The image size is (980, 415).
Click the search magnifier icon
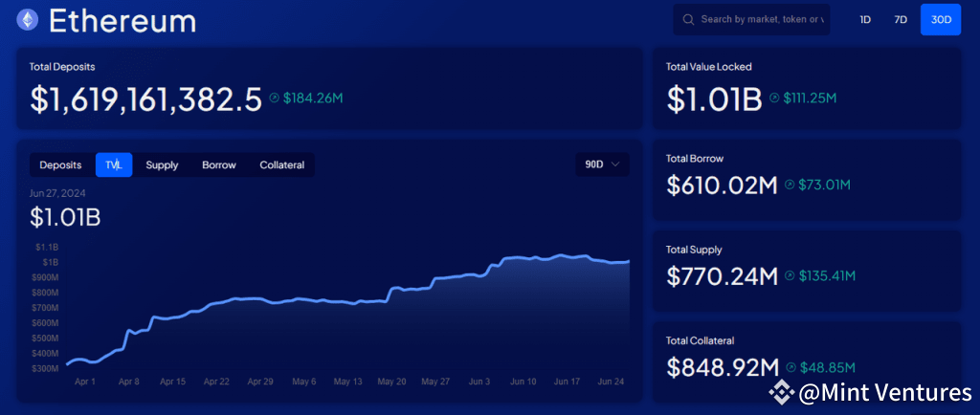[x=689, y=20]
